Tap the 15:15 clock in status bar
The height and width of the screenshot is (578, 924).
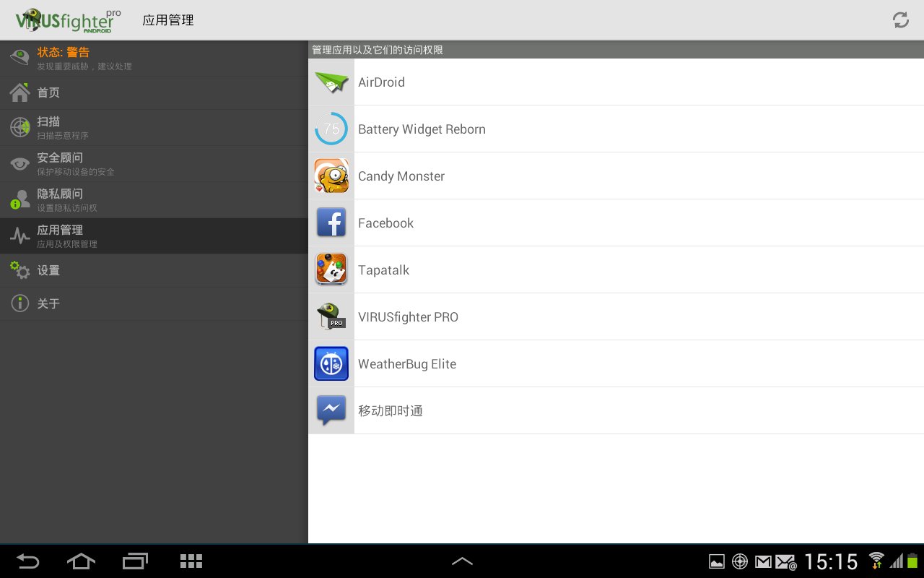point(831,561)
